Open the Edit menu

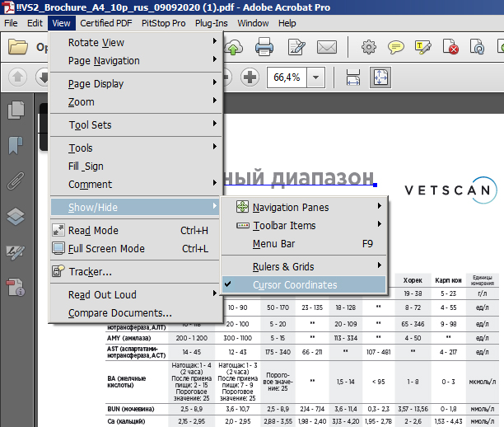tap(35, 23)
